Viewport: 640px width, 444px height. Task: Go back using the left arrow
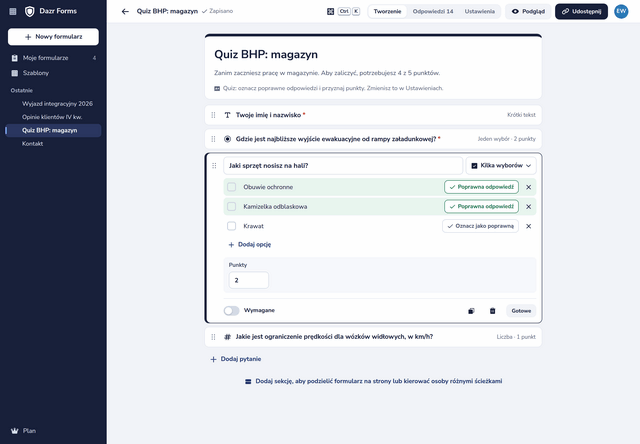tap(125, 11)
